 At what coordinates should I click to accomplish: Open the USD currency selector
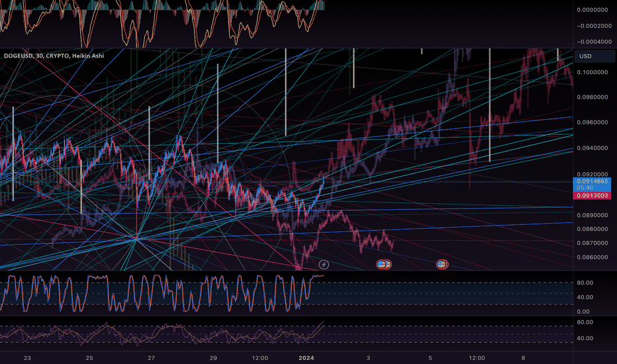tap(594, 56)
